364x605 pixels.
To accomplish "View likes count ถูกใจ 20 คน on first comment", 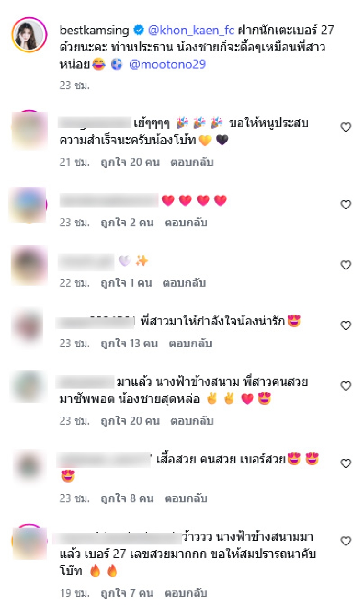I will 130,162.
